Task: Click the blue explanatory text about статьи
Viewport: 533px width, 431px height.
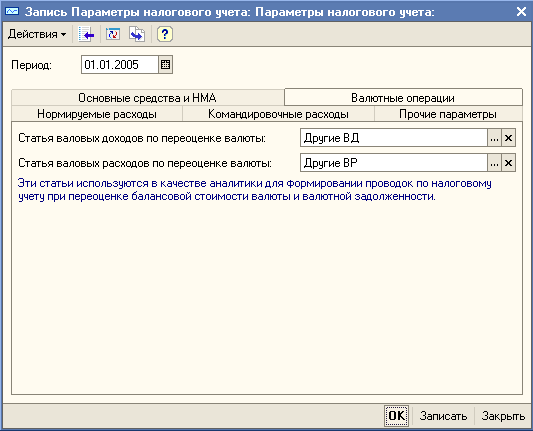Action: coord(255,190)
